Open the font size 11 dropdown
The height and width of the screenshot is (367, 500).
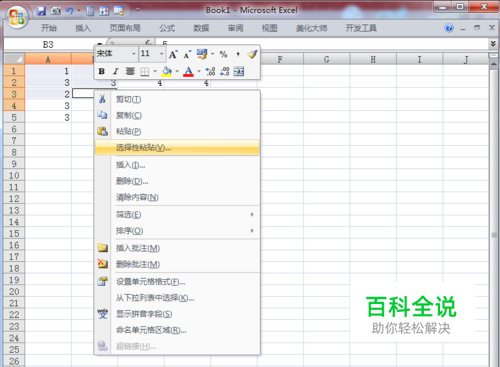161,54
